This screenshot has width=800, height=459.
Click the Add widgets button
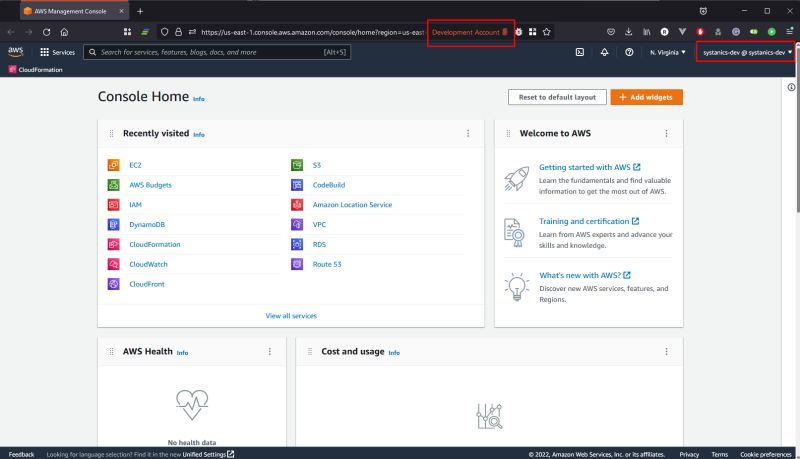tap(646, 97)
